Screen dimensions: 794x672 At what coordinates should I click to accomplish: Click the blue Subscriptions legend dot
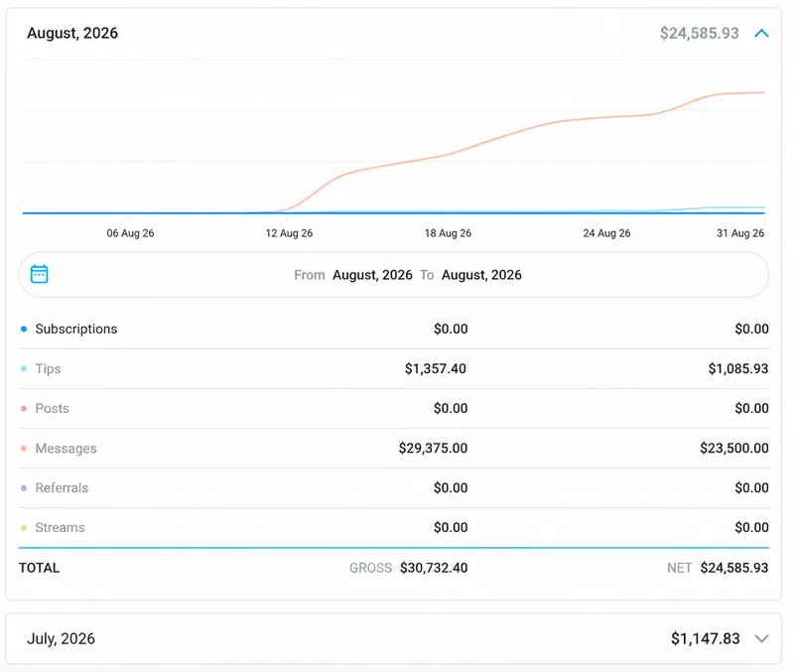[x=24, y=330]
